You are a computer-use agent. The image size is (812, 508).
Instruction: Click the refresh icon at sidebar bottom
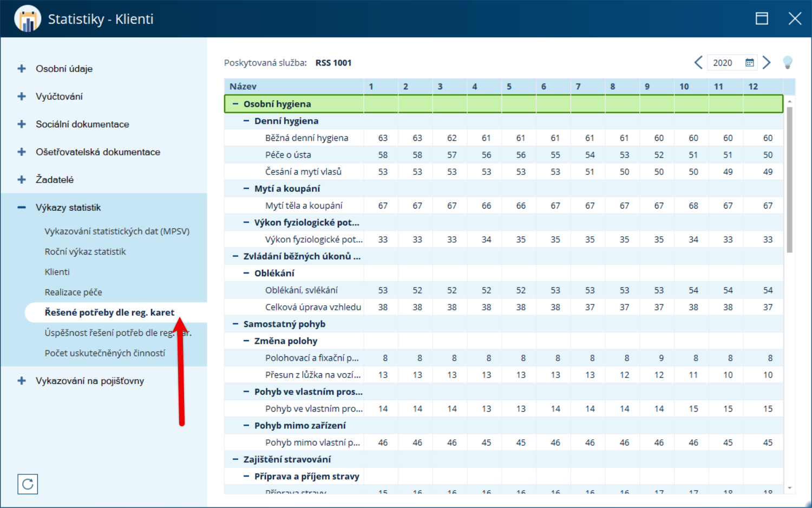tap(28, 484)
